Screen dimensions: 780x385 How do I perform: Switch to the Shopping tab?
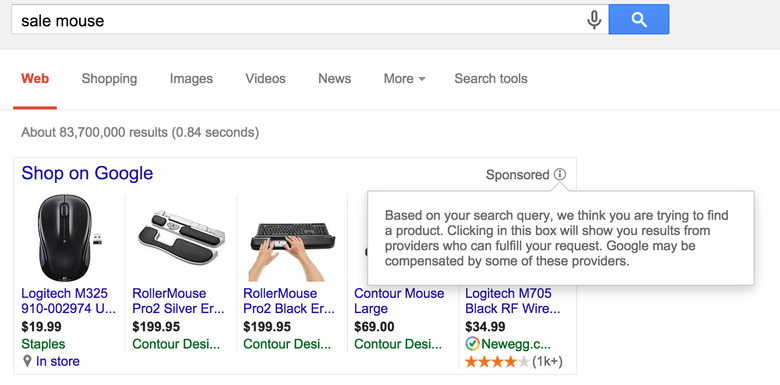click(x=109, y=79)
